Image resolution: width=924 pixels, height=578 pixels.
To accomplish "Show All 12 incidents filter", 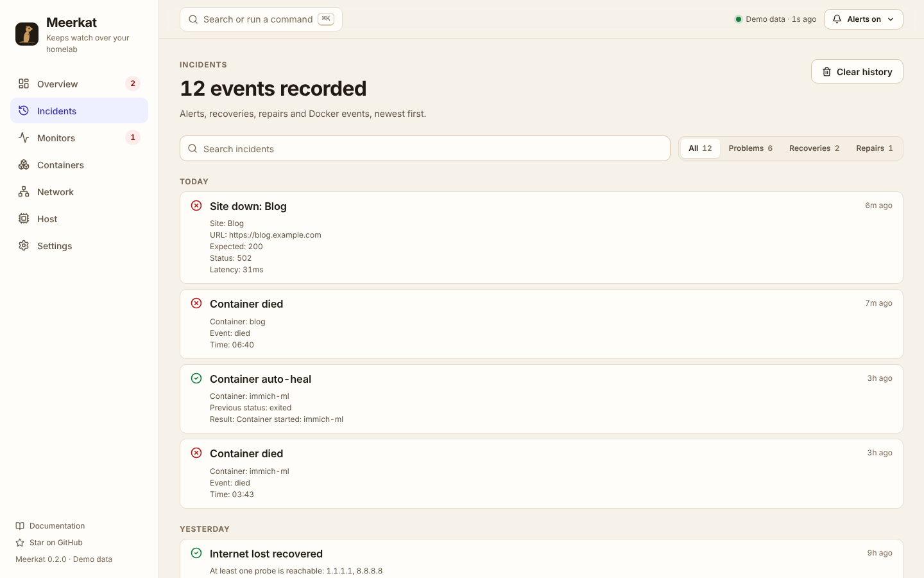I will click(x=700, y=148).
